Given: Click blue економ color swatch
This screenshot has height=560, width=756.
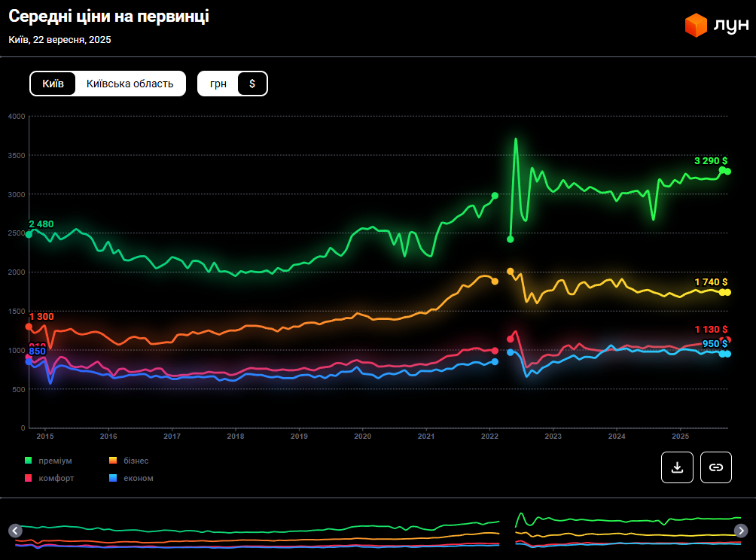Looking at the screenshot, I should pos(113,478).
